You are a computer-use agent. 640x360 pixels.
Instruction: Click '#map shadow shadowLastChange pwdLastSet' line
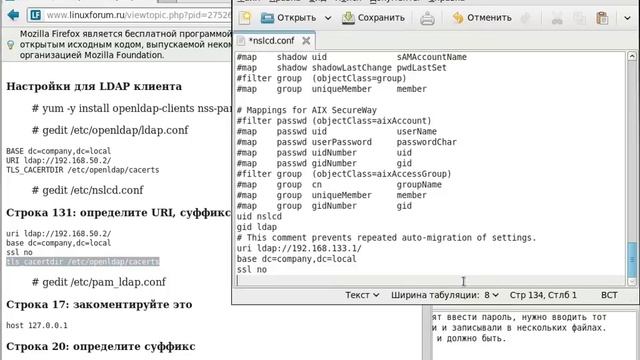(x=341, y=68)
